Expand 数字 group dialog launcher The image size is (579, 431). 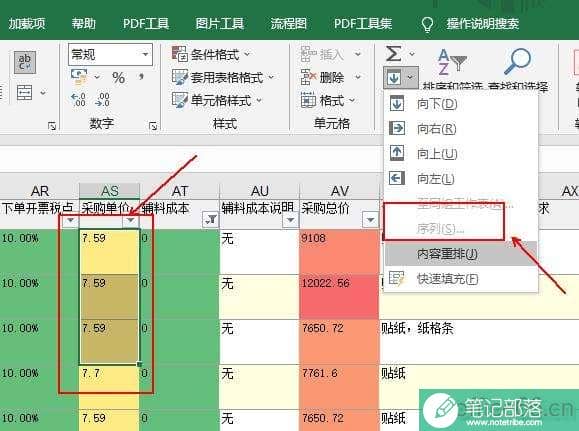pos(153,126)
